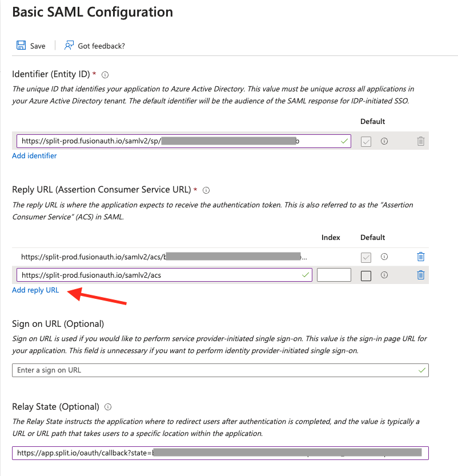Click the Add identifier link
The height and width of the screenshot is (476, 458).
point(34,155)
